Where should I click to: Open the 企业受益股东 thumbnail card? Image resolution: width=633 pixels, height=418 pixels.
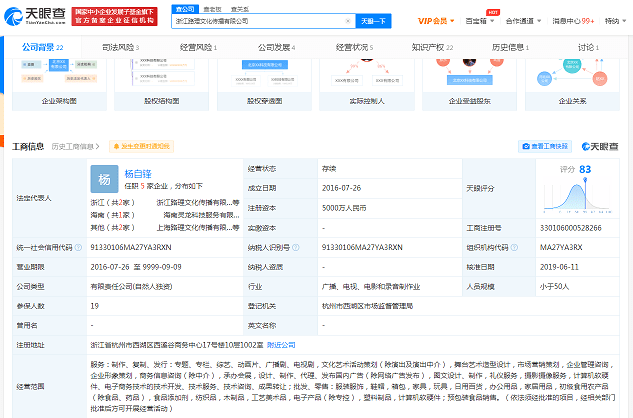[x=470, y=84]
